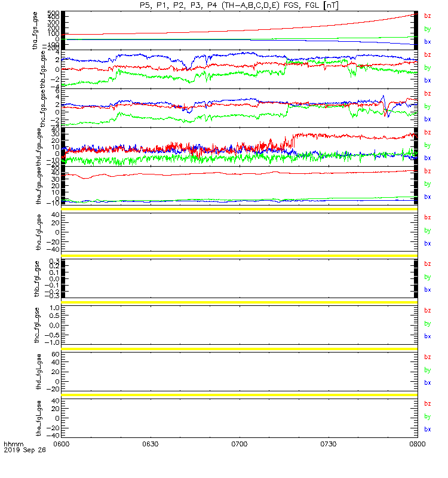Select the bx legend of thd_fgl_gse panel
This screenshot has height=478, width=448.
(428, 383)
